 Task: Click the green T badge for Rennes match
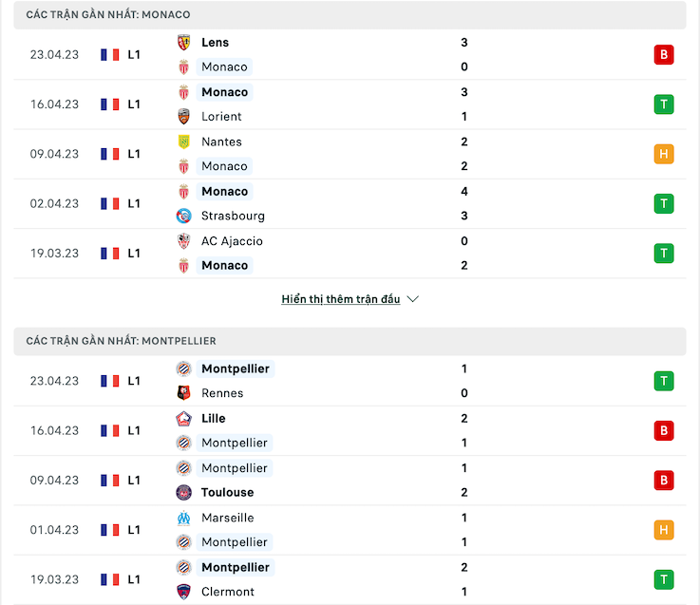tap(664, 381)
